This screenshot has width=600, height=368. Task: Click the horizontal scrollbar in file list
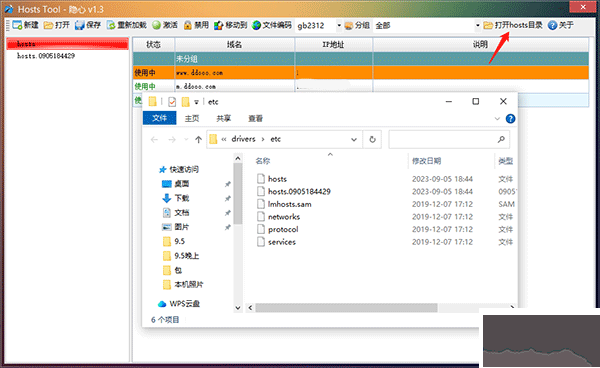[x=346, y=308]
